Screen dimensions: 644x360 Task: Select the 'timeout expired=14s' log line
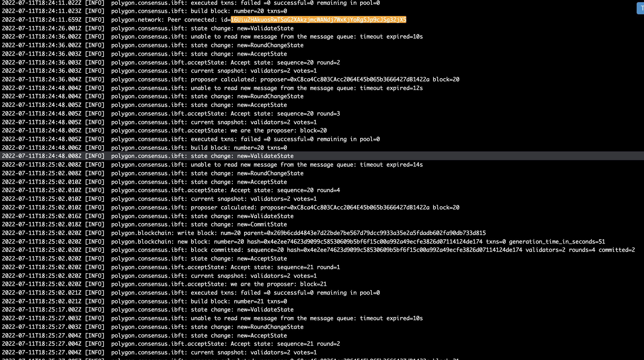point(212,164)
